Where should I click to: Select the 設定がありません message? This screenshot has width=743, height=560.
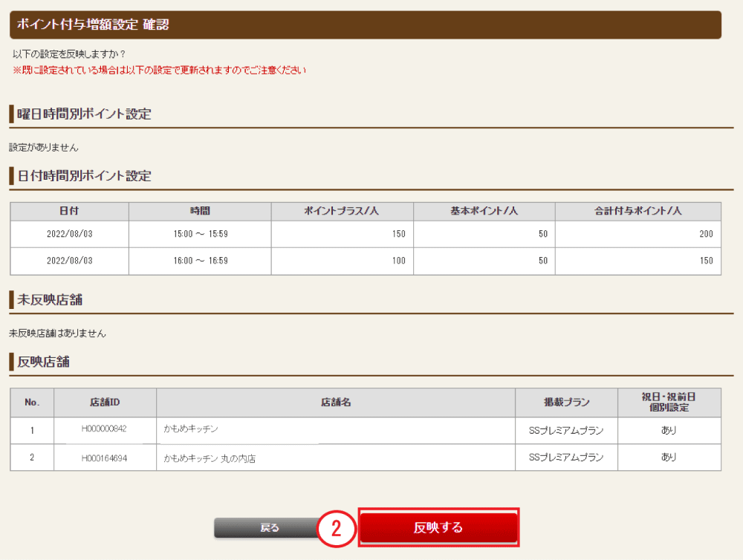click(x=44, y=148)
